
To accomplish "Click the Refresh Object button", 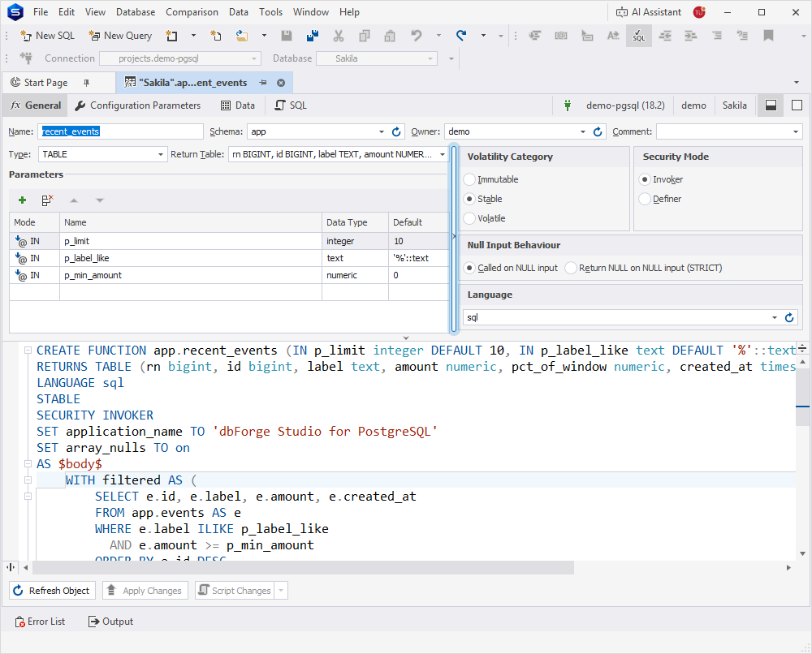I will click(x=52, y=591).
